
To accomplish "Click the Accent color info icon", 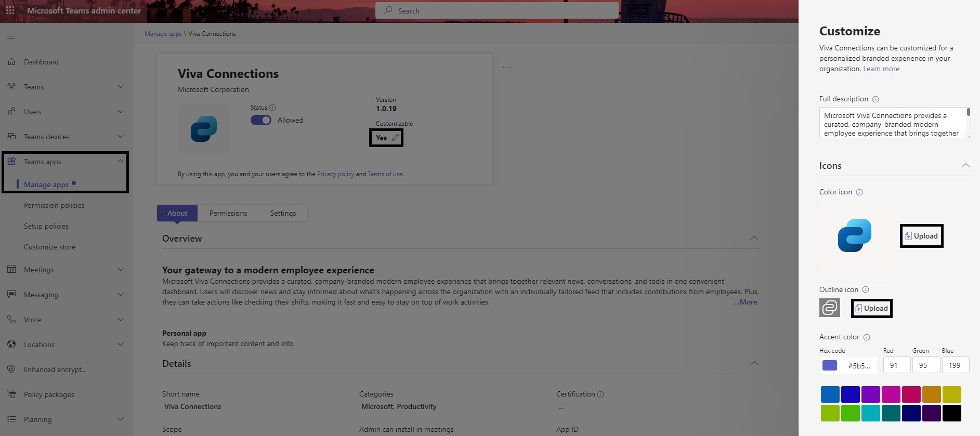I will (867, 337).
